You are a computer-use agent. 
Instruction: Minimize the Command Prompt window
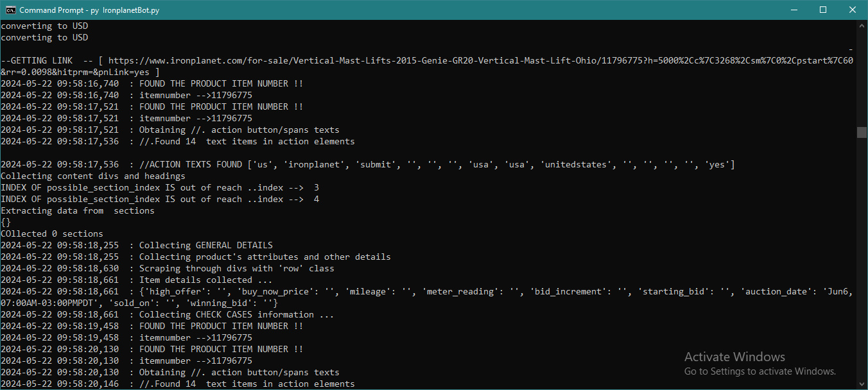(794, 10)
